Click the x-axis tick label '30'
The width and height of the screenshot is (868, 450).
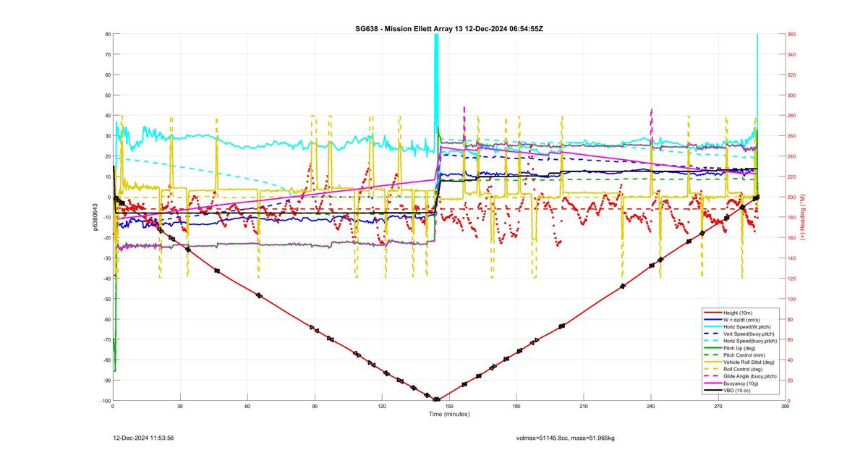point(180,407)
